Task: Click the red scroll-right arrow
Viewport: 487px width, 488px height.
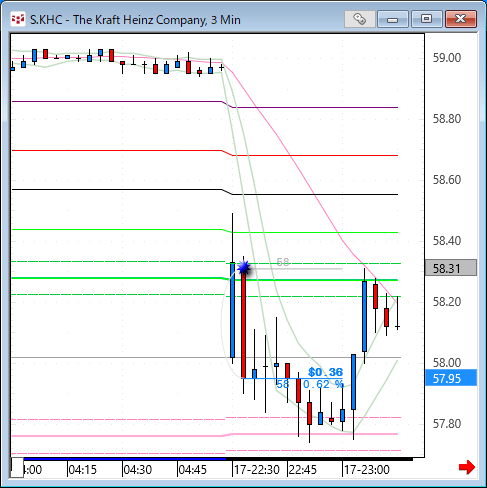Action: pyautogui.click(x=467, y=467)
